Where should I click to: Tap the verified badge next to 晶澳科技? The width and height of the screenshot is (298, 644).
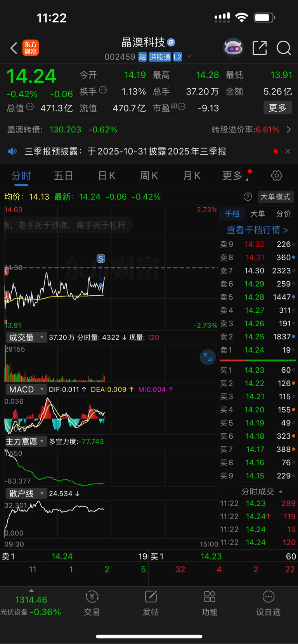[171, 42]
